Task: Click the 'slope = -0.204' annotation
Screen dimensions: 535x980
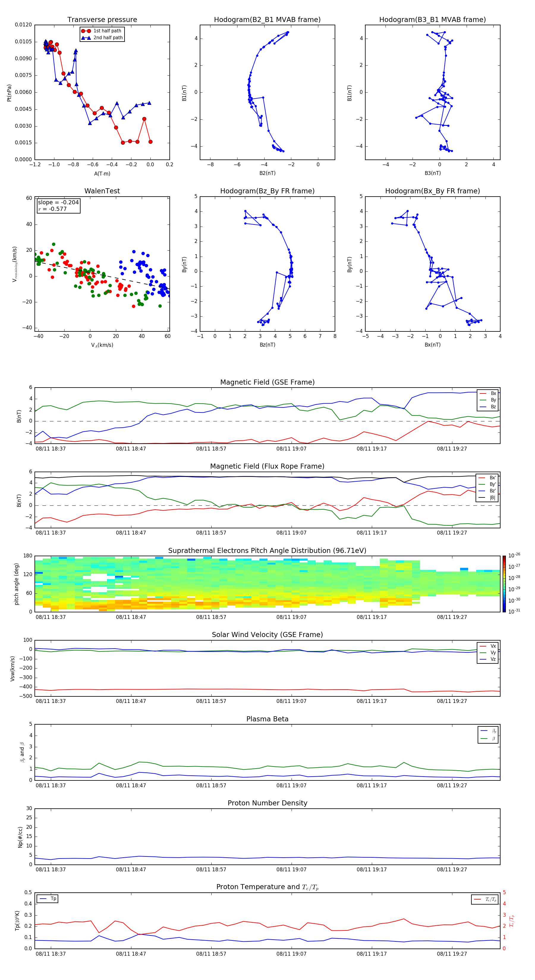Action: point(58,203)
